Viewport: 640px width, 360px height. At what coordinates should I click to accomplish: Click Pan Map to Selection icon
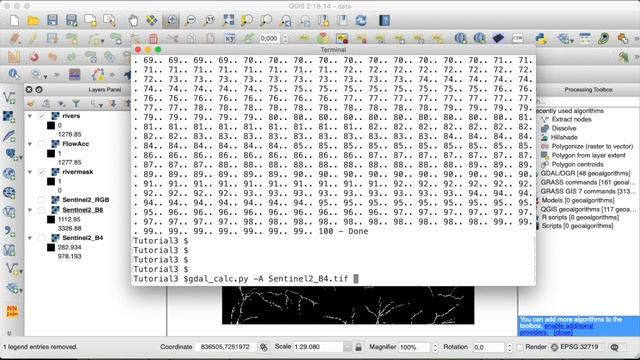152,20
